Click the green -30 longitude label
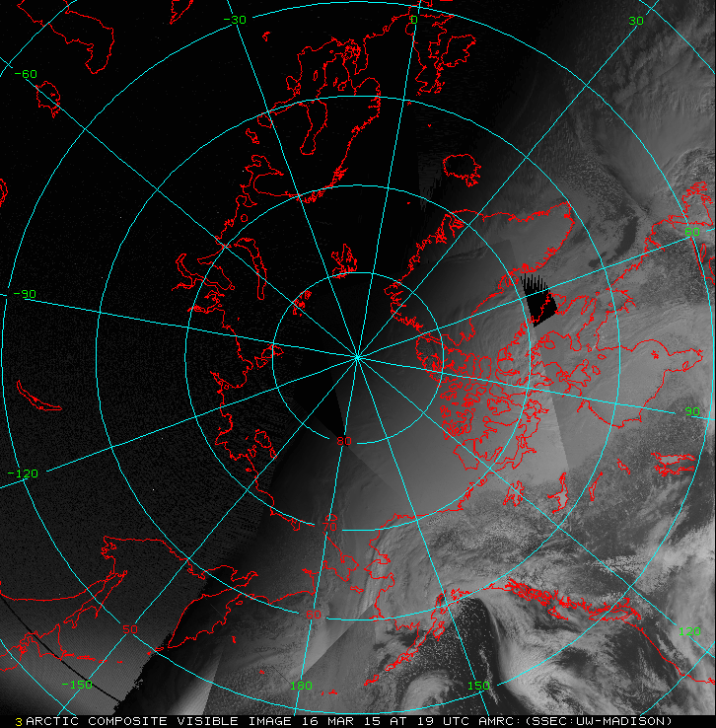This screenshot has height=728, width=716. (x=235, y=20)
